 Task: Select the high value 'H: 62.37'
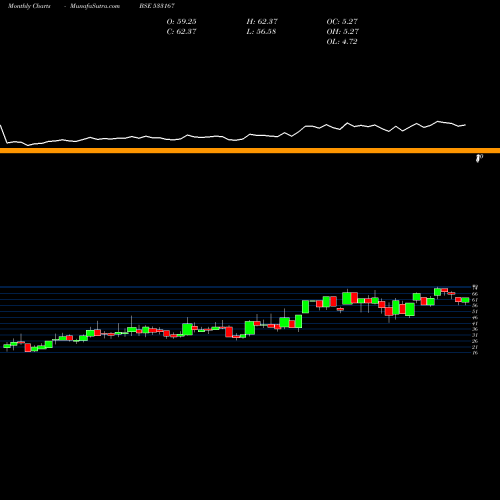click(262, 21)
